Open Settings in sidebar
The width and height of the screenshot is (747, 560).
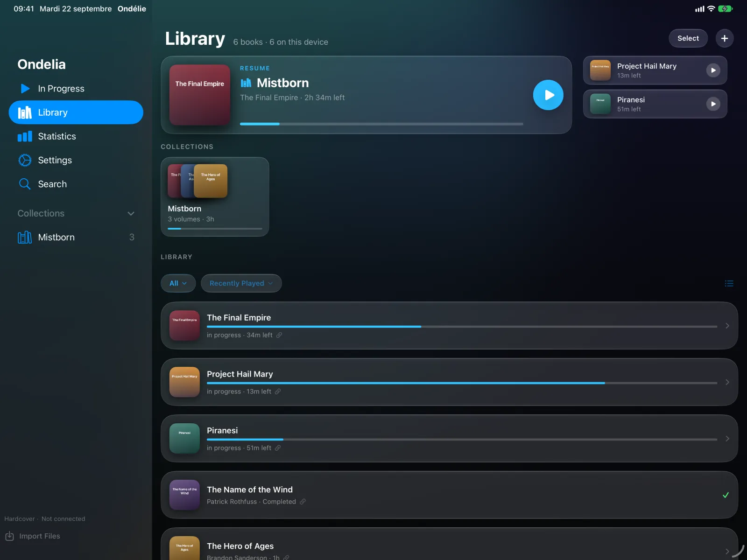point(76,160)
